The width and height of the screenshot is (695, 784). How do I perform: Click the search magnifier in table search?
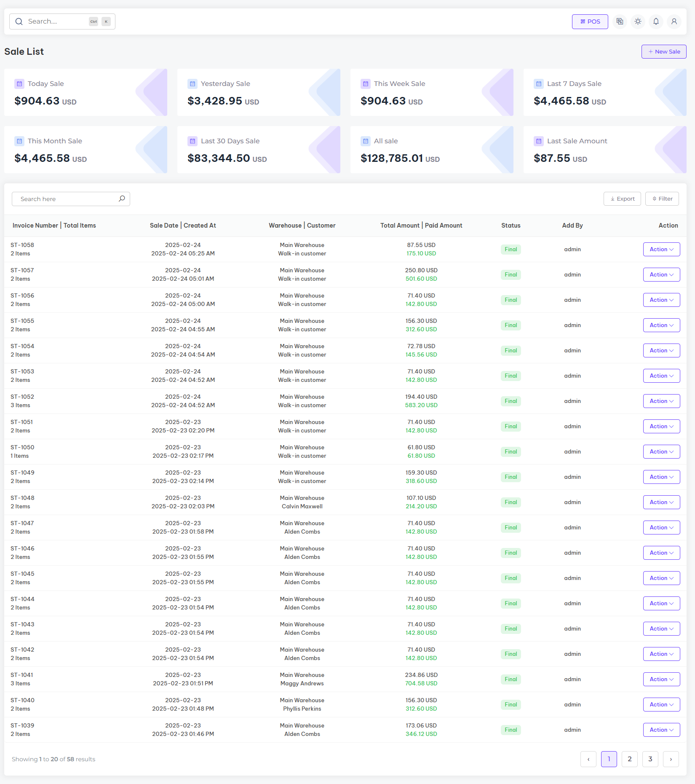coord(122,199)
